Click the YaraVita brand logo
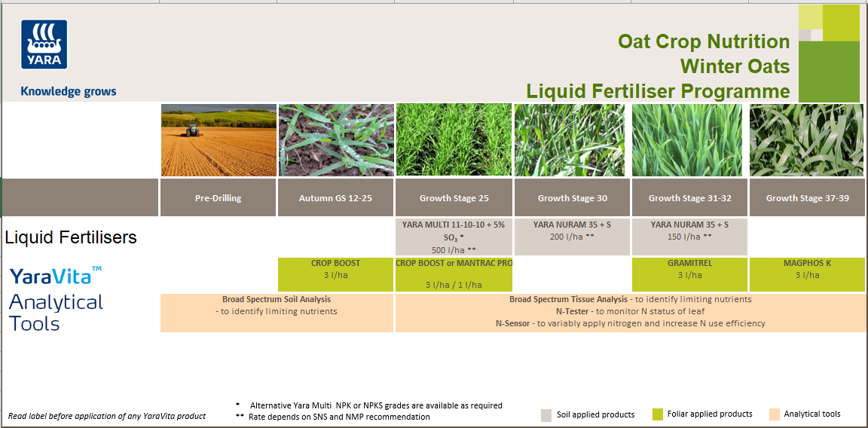Screen dimensions: 868x428 click(56, 275)
